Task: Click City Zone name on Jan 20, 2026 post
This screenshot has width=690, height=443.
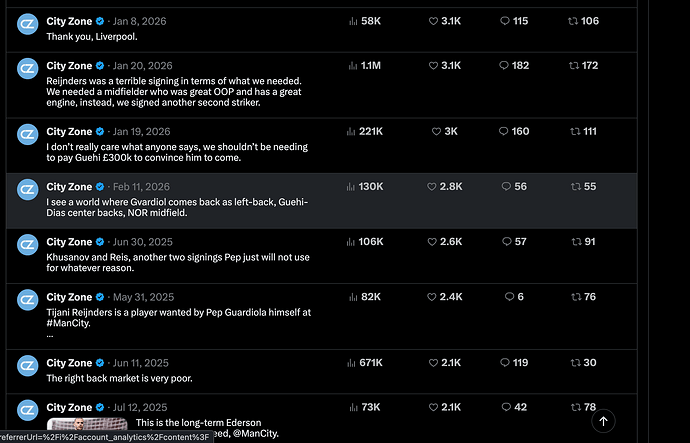Action: (69, 66)
